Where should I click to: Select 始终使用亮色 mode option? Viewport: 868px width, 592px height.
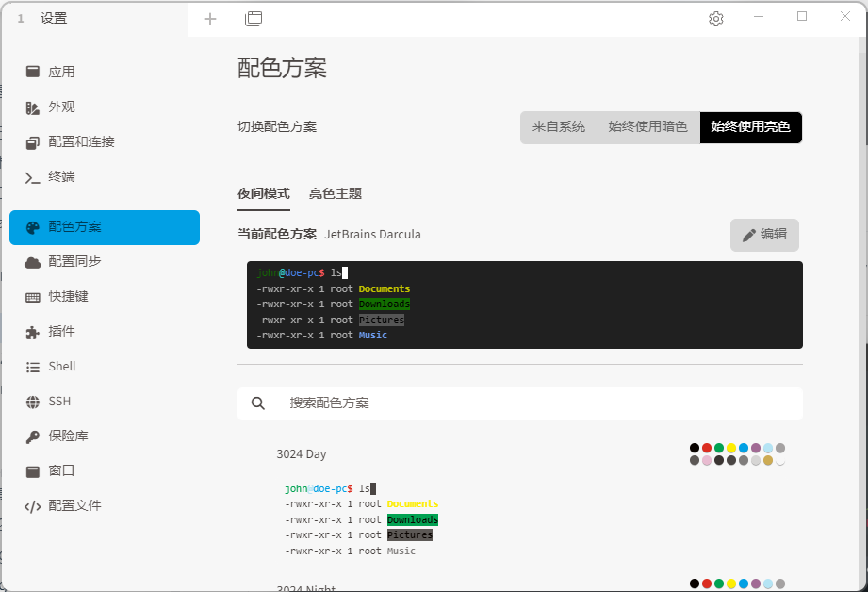750,127
